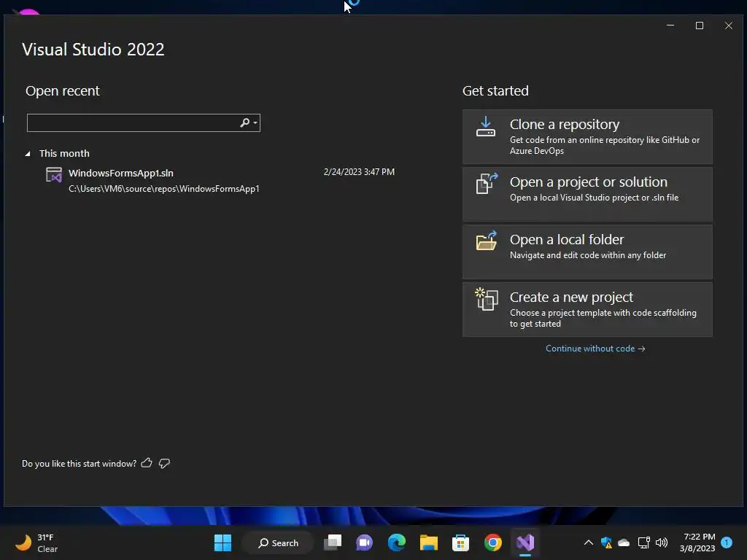Click the 2/24/2023 3:47 PM timestamp

click(359, 172)
